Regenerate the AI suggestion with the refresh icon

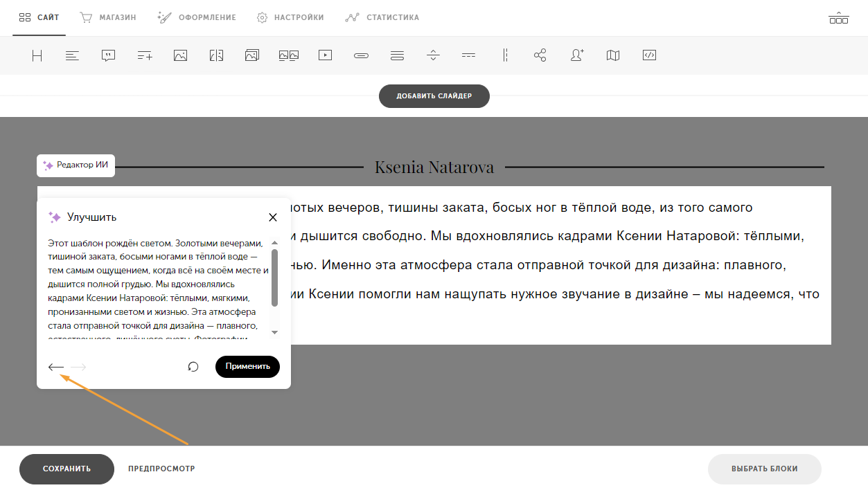pyautogui.click(x=193, y=366)
